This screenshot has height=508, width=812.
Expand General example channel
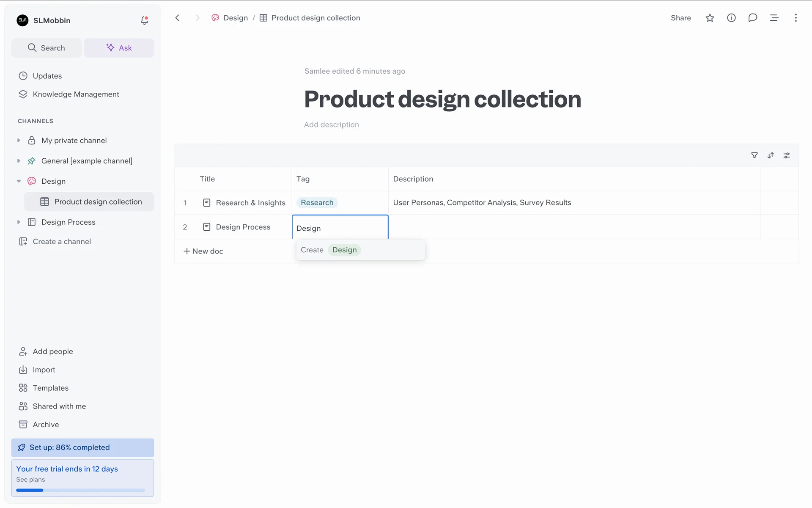19,161
